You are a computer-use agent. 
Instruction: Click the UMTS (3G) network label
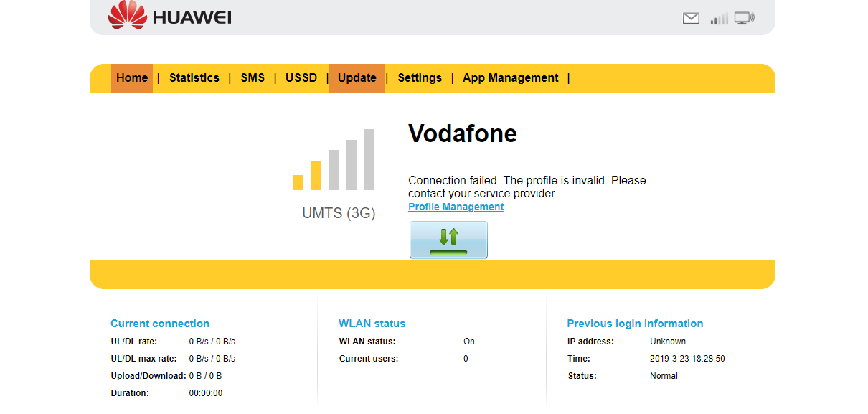point(339,213)
